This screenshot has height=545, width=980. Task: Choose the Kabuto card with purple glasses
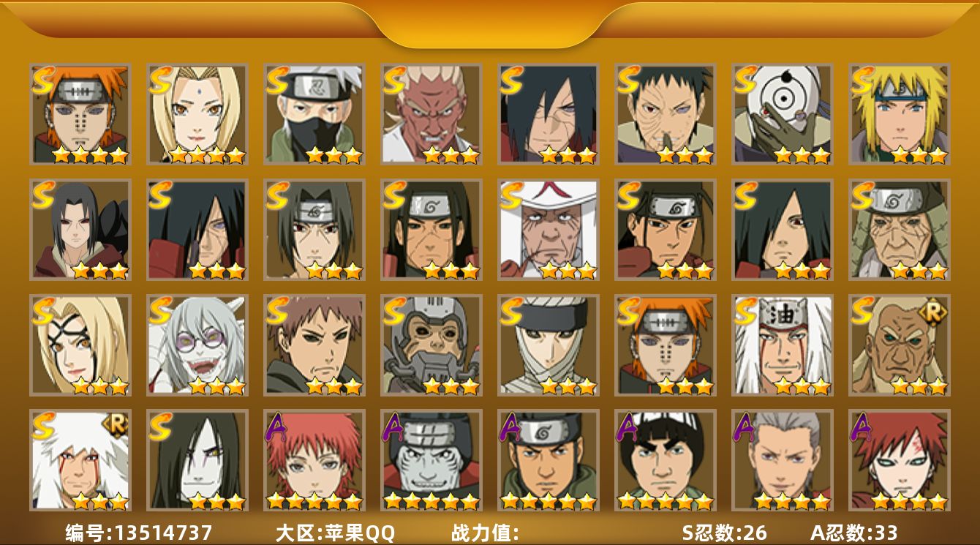point(197,345)
